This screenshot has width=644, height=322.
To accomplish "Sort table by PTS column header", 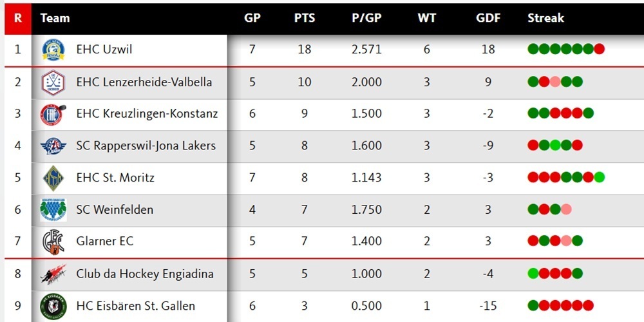I will coord(305,18).
